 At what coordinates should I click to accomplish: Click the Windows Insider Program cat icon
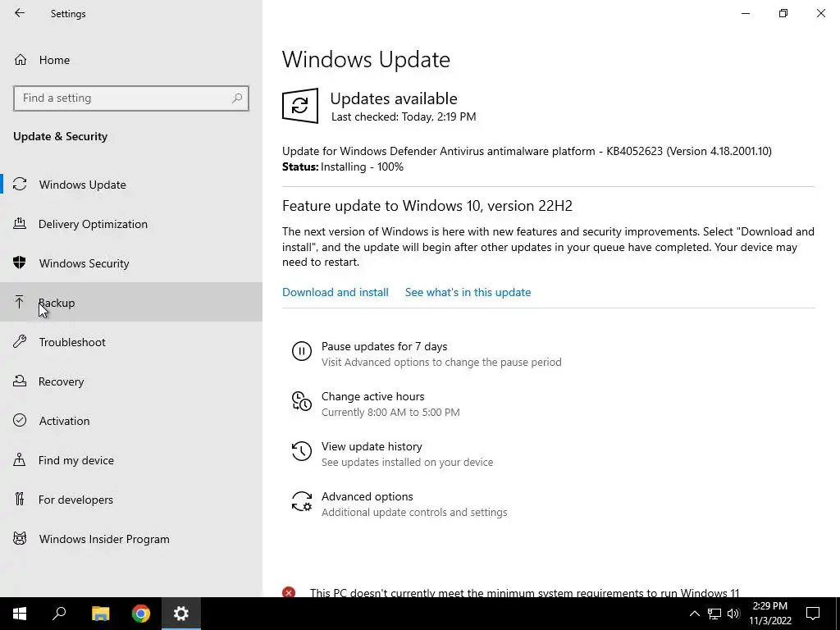(x=20, y=538)
